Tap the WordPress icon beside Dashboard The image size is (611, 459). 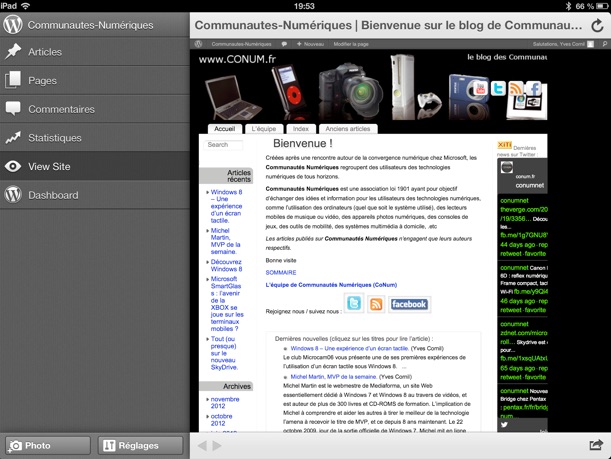13,195
